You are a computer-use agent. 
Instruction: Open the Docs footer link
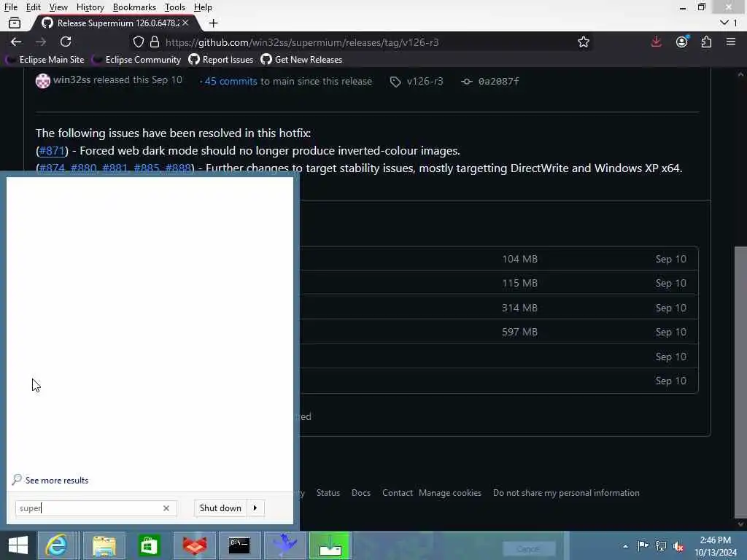pos(360,493)
